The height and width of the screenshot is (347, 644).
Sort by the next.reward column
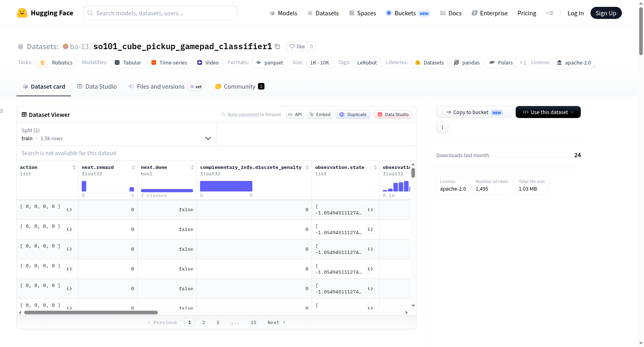(x=133, y=167)
